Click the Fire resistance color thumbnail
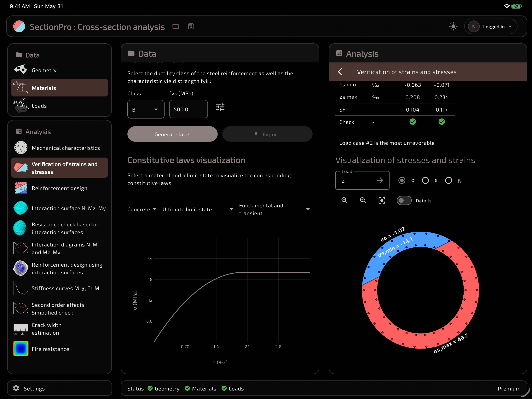 click(x=21, y=349)
